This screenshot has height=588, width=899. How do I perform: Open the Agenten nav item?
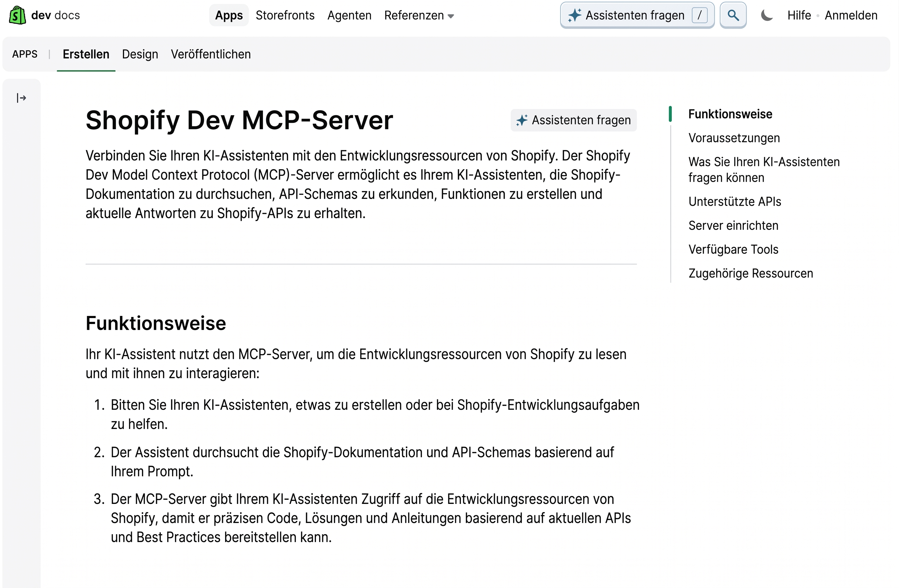click(x=349, y=15)
